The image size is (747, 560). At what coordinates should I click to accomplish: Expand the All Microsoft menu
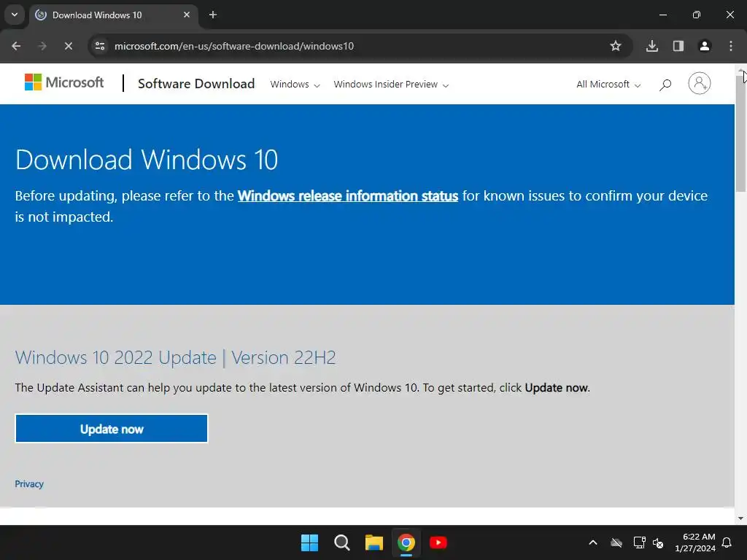click(x=608, y=85)
